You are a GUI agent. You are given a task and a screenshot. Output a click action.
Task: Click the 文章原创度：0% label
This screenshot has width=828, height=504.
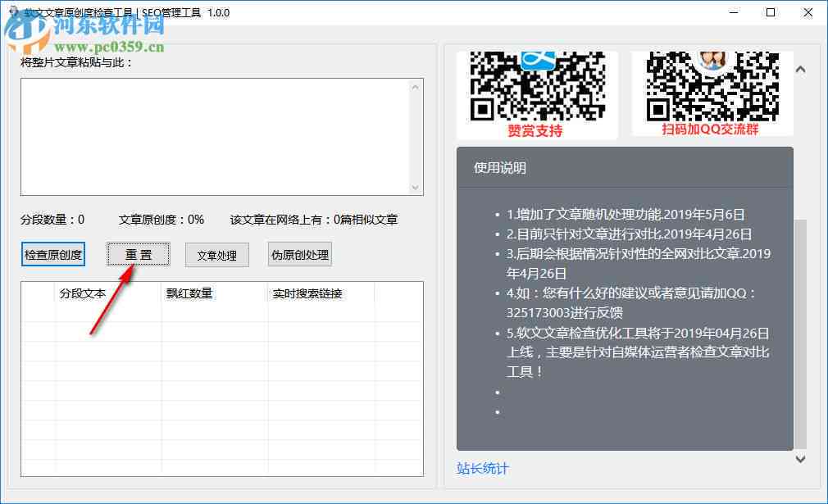[x=161, y=220]
